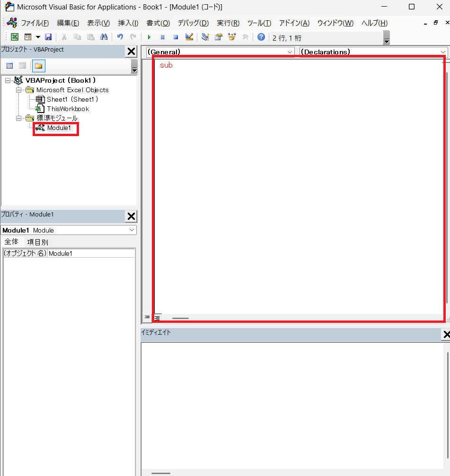
Task: Collapse the Microsoft Excel Objects folder
Action: (19, 90)
